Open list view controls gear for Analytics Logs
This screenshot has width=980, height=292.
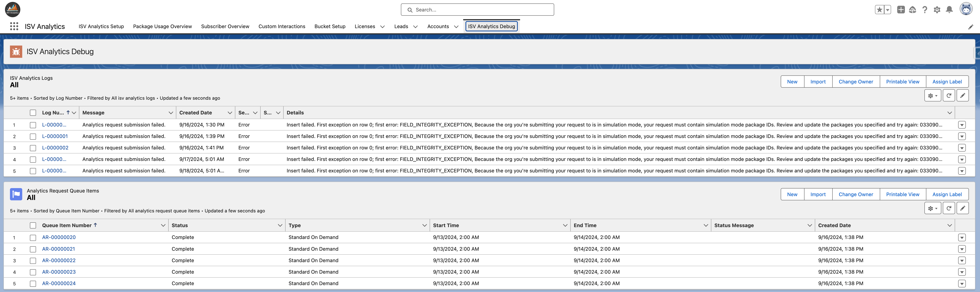pyautogui.click(x=932, y=96)
